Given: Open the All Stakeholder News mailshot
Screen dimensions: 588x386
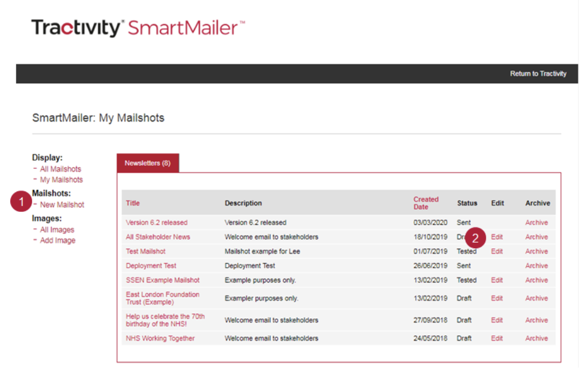Looking at the screenshot, I should (x=158, y=237).
